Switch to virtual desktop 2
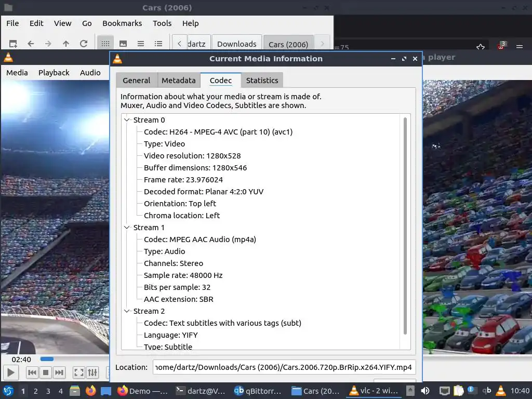Viewport: 532px width, 399px height. click(36, 391)
